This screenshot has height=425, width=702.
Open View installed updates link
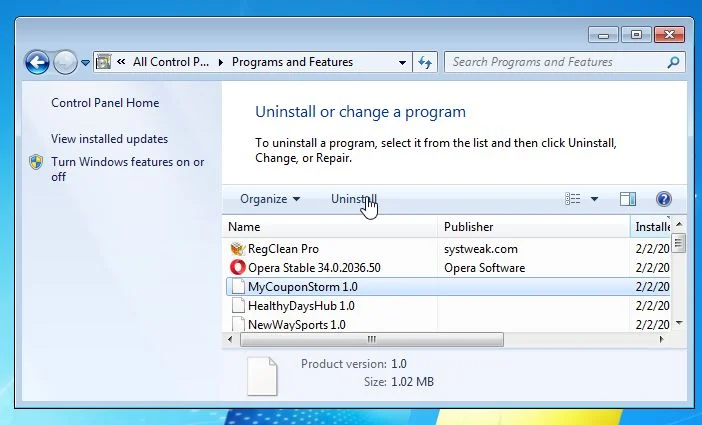109,139
